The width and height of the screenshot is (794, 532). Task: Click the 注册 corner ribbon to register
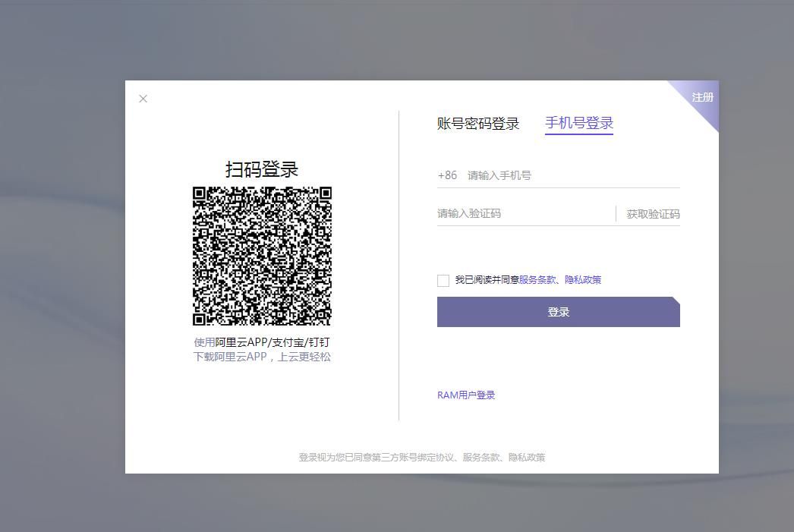702,97
